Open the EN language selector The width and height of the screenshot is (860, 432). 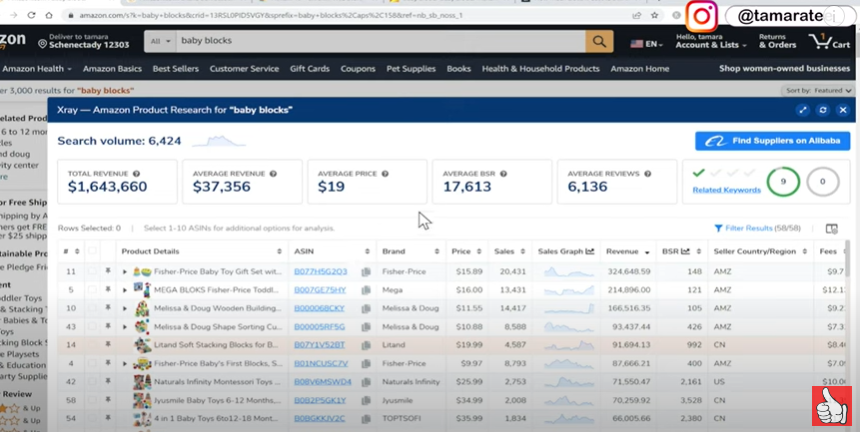point(646,44)
